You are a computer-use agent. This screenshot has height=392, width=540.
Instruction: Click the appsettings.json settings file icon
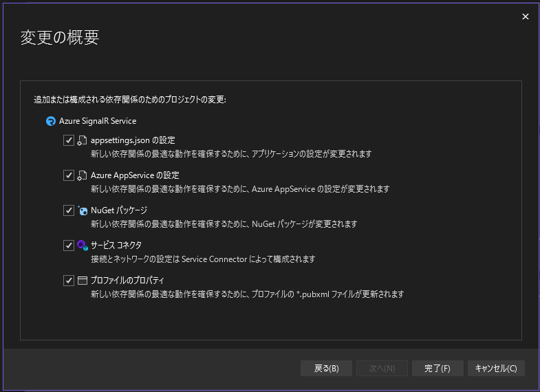click(x=82, y=140)
